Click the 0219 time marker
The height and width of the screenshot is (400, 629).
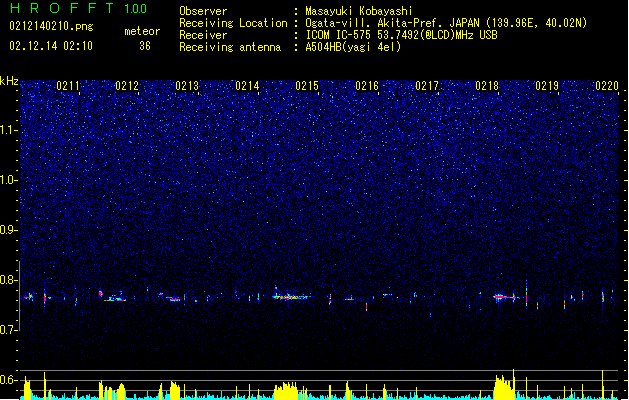(x=547, y=86)
